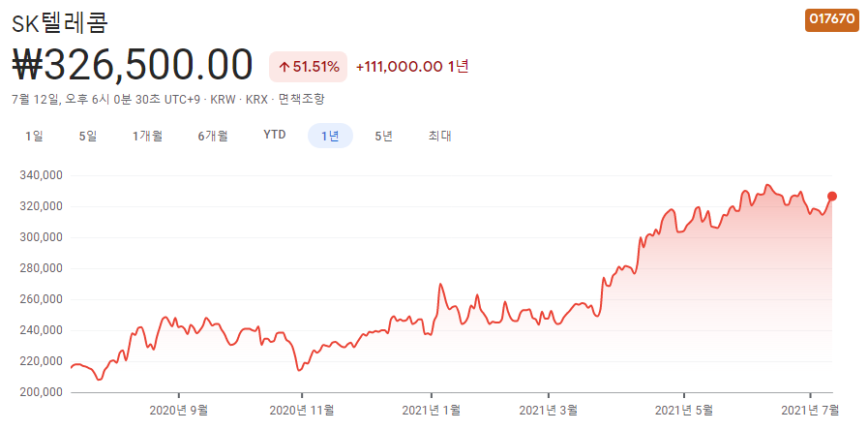Click the SK텔레콤 stock title
This screenshot has height=430, width=868.
pos(60,22)
